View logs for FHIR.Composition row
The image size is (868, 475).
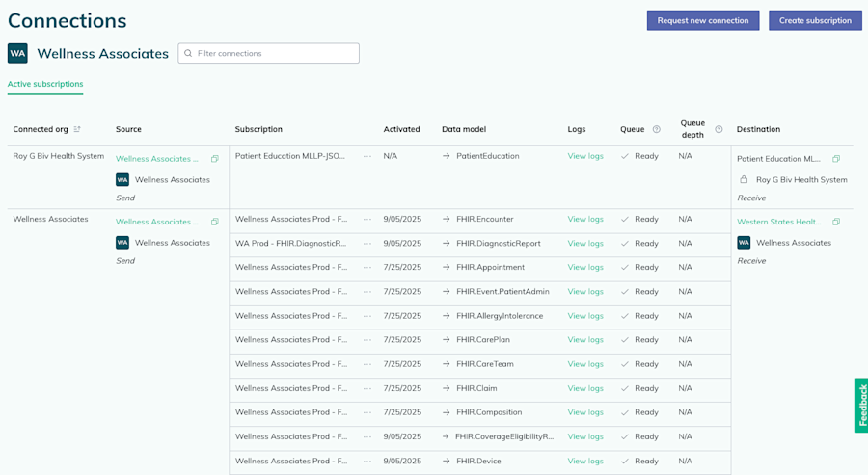585,412
